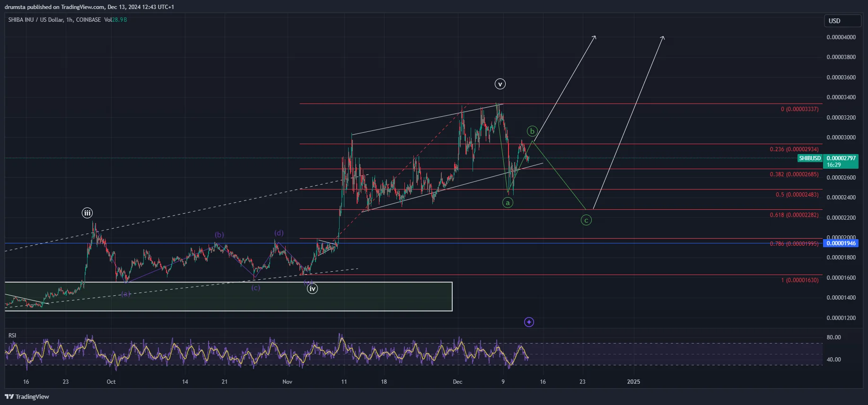
Task: Select the circled wave v label
Action: point(500,84)
